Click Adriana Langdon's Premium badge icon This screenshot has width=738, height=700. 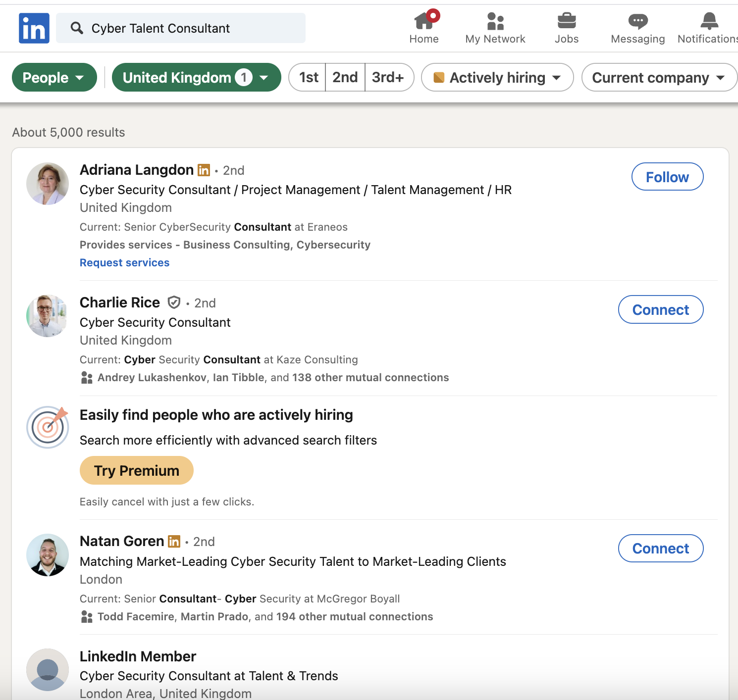(x=204, y=170)
